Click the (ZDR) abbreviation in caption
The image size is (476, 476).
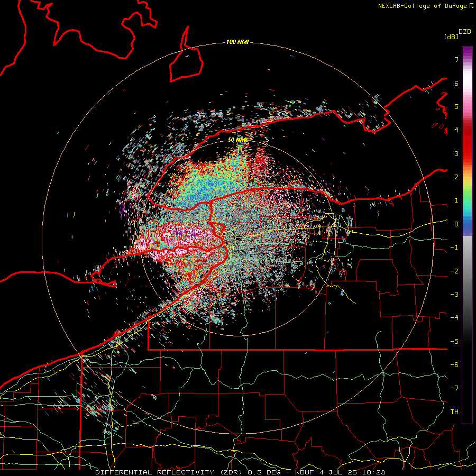231,472
